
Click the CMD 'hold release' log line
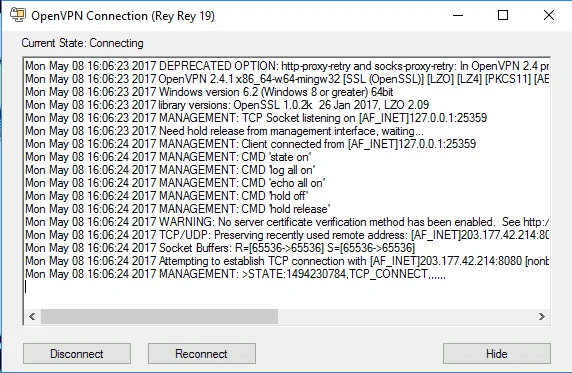point(178,209)
